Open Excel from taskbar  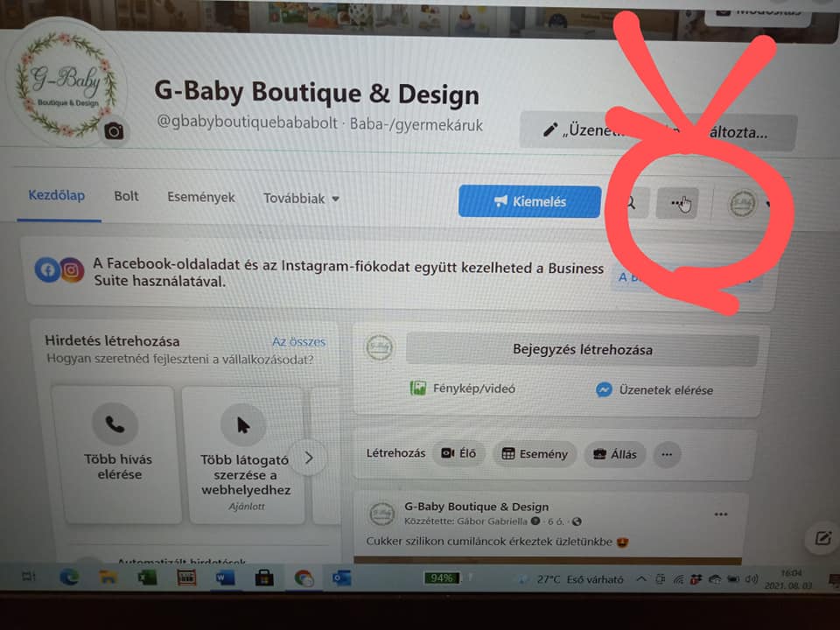147,577
